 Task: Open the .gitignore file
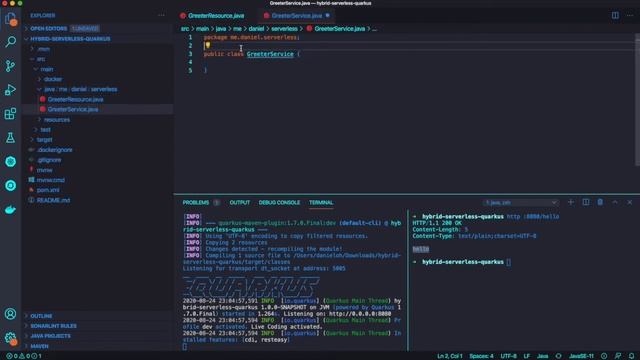[49, 160]
